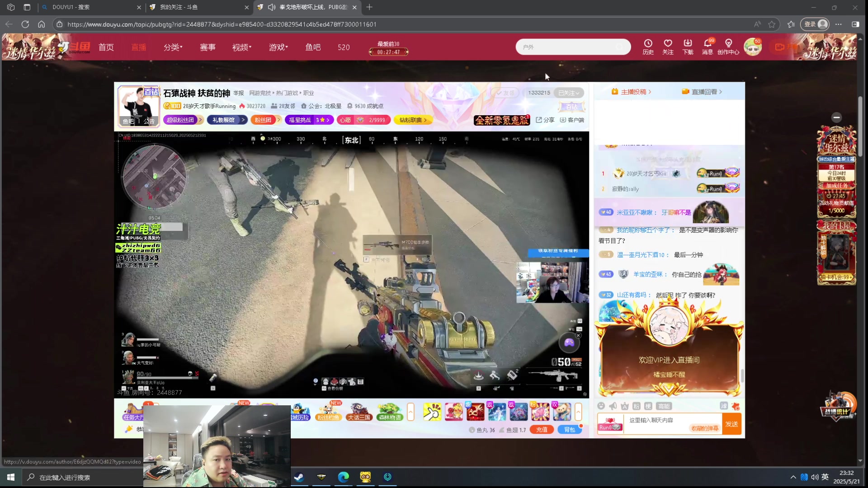This screenshot has width=868, height=488.
Task: Click the user avatar in Douyu header
Action: click(753, 47)
